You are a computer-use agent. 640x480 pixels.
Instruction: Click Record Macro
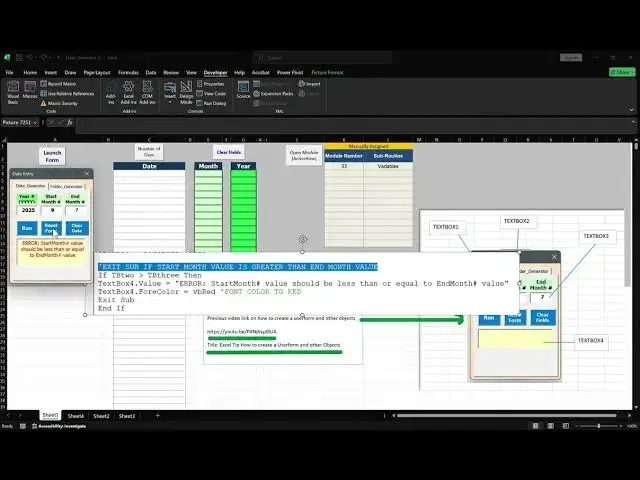click(58, 84)
